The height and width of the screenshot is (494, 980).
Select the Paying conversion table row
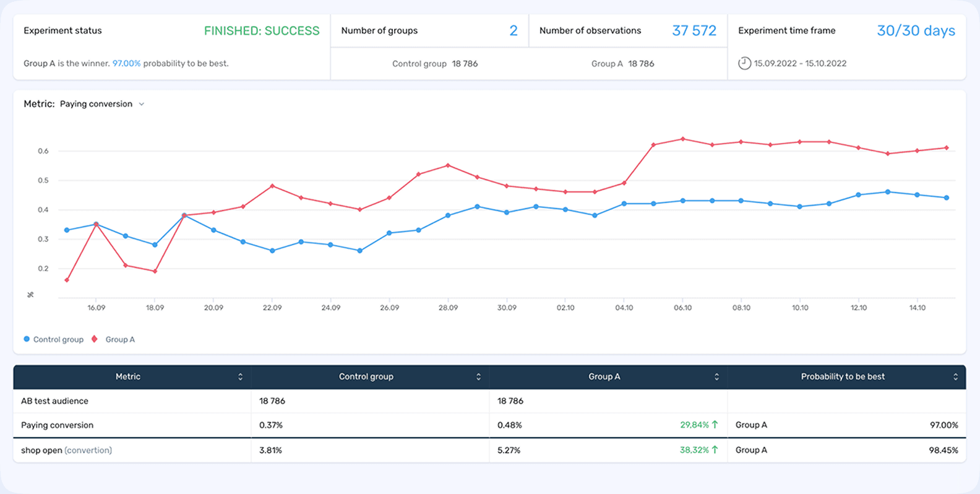pyautogui.click(x=57, y=425)
